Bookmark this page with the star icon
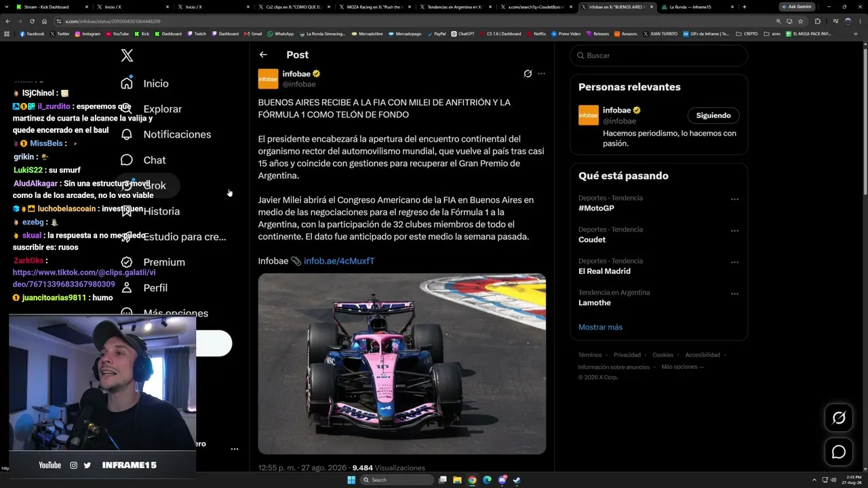Screen dimensions: 868x488 click(x=800, y=21)
